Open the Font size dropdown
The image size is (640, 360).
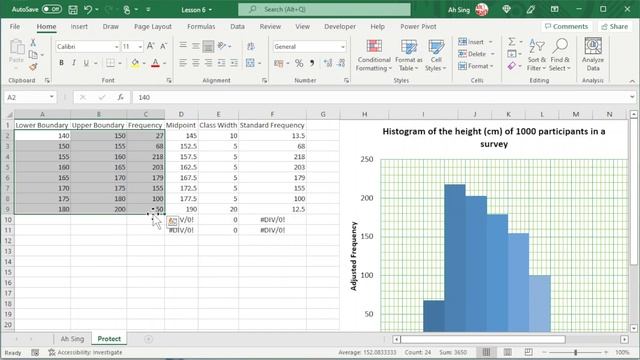[140, 47]
